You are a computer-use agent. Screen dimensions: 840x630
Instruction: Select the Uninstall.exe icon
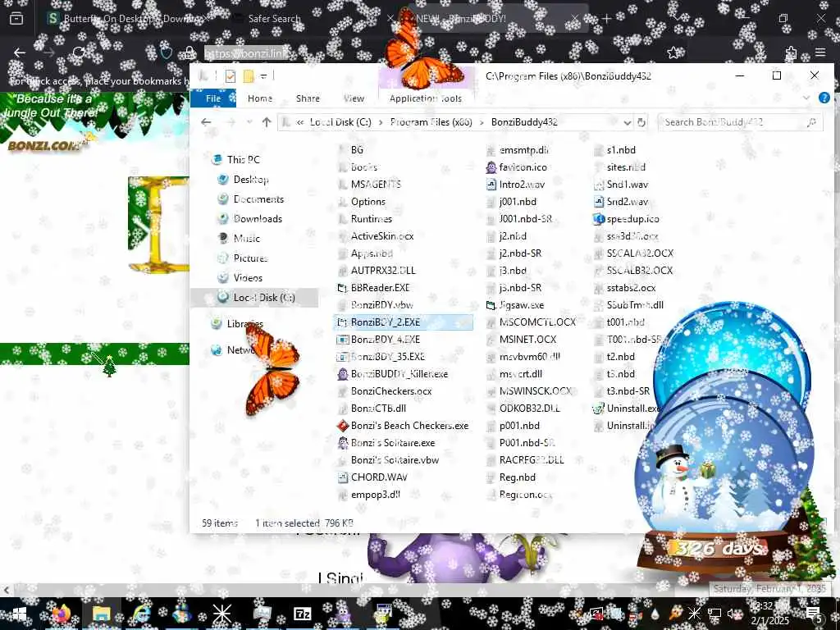coord(599,409)
